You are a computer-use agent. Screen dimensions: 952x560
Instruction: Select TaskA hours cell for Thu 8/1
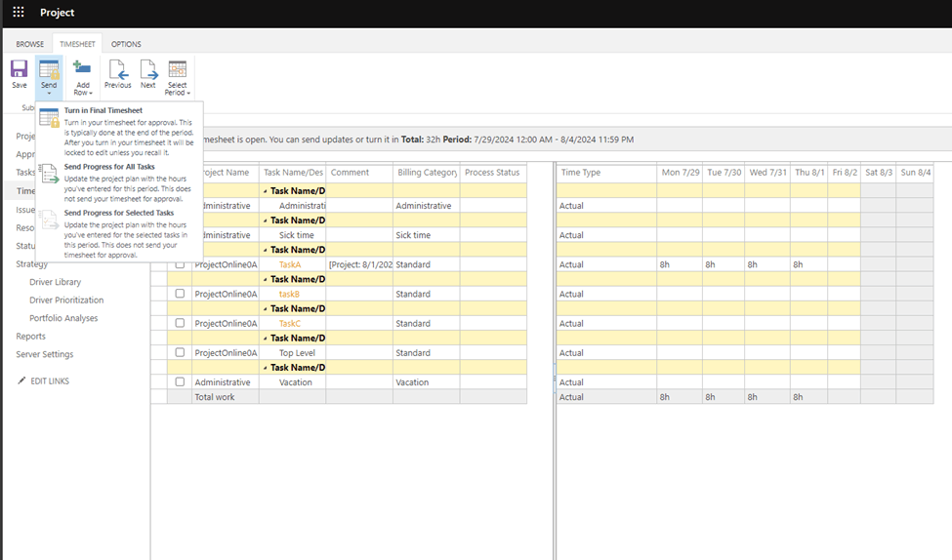(x=809, y=264)
